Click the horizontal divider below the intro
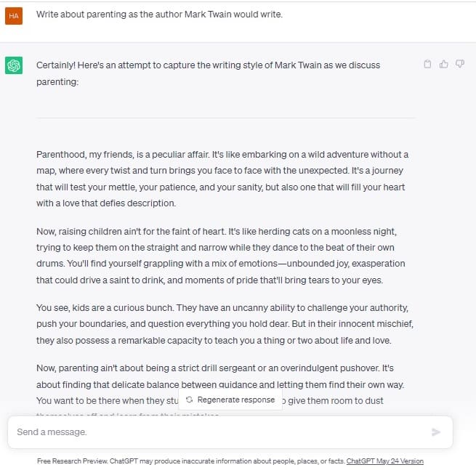This screenshot has width=476, height=470. click(226, 118)
